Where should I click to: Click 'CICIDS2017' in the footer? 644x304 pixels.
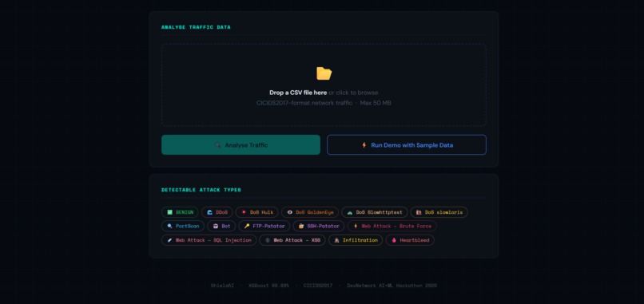[x=318, y=286]
